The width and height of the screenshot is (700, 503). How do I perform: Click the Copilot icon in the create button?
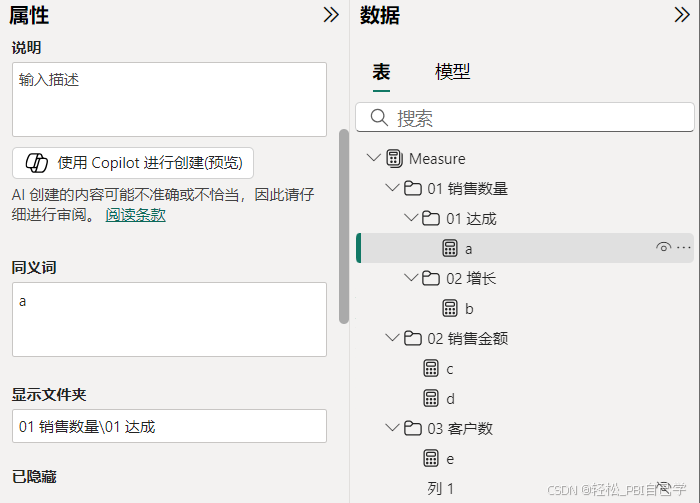pos(37,162)
